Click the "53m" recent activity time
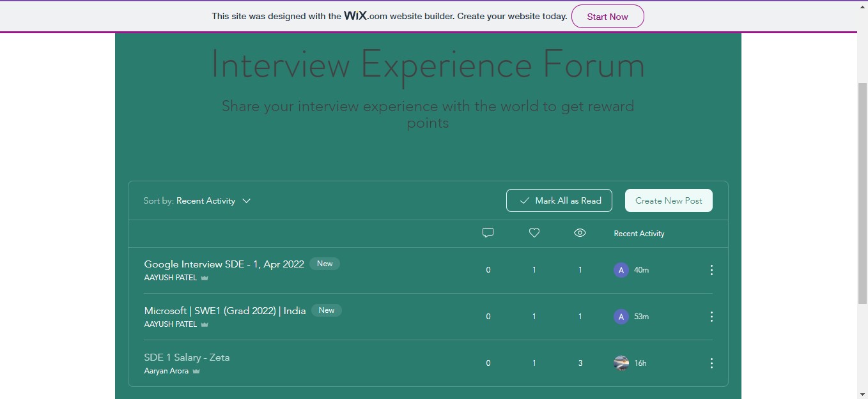This screenshot has height=399, width=868. pyautogui.click(x=641, y=317)
